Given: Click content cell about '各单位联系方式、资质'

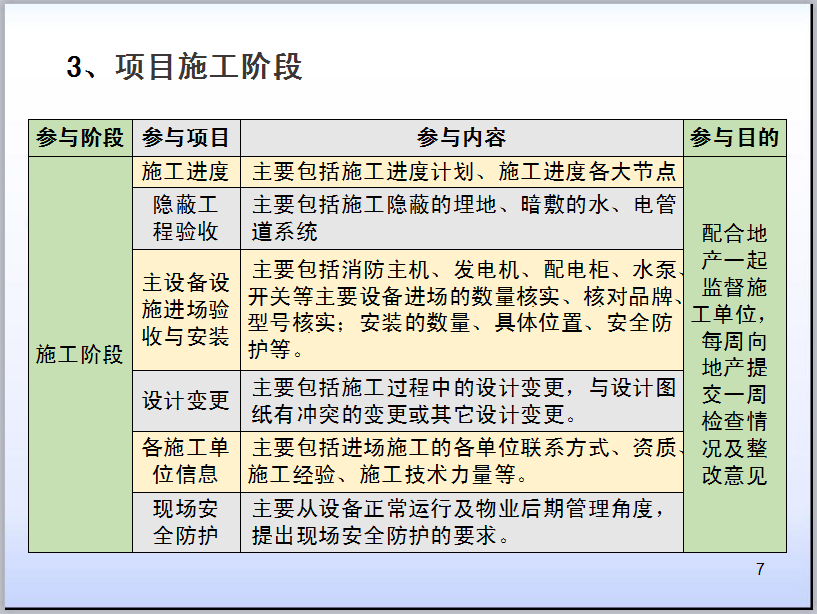Looking at the screenshot, I should coord(462,461).
